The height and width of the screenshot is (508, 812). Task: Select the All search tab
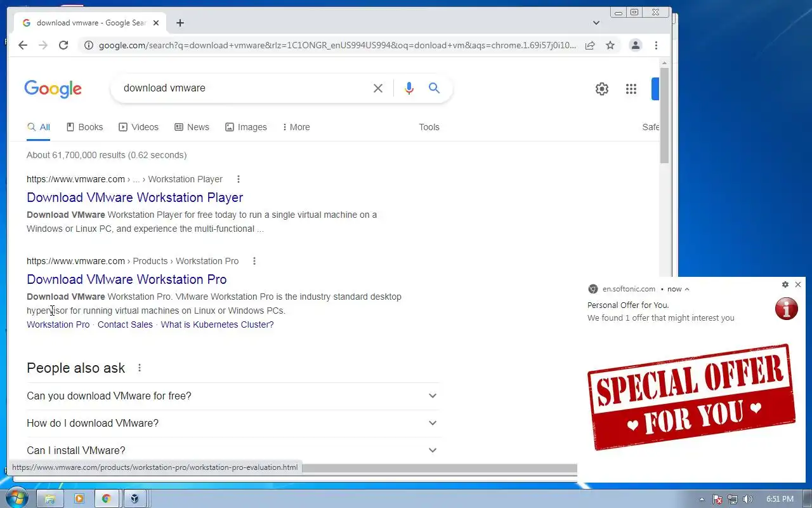click(39, 127)
